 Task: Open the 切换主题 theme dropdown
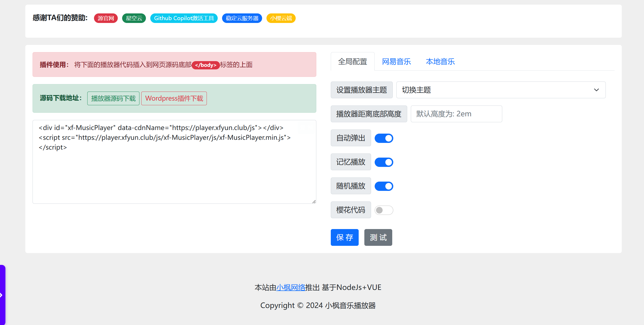point(501,90)
